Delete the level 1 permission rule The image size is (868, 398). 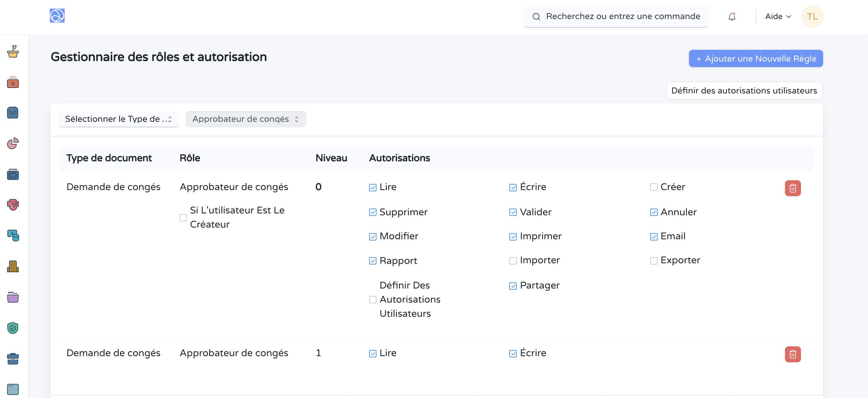coord(793,354)
